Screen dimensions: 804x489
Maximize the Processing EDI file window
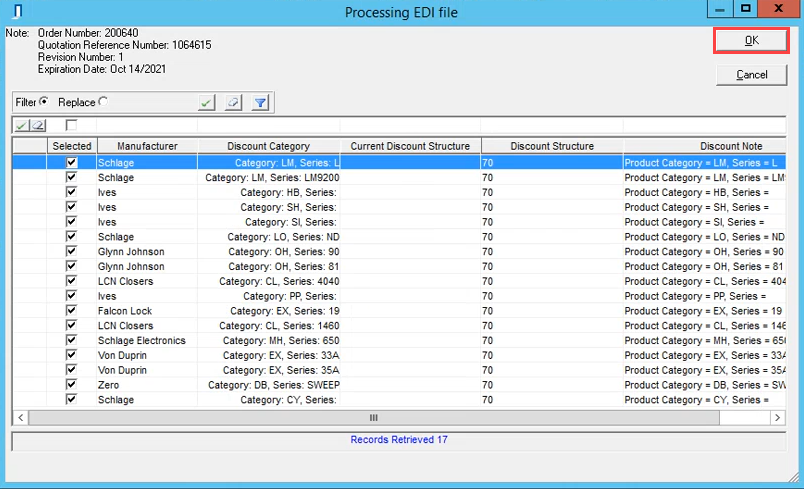tap(746, 9)
